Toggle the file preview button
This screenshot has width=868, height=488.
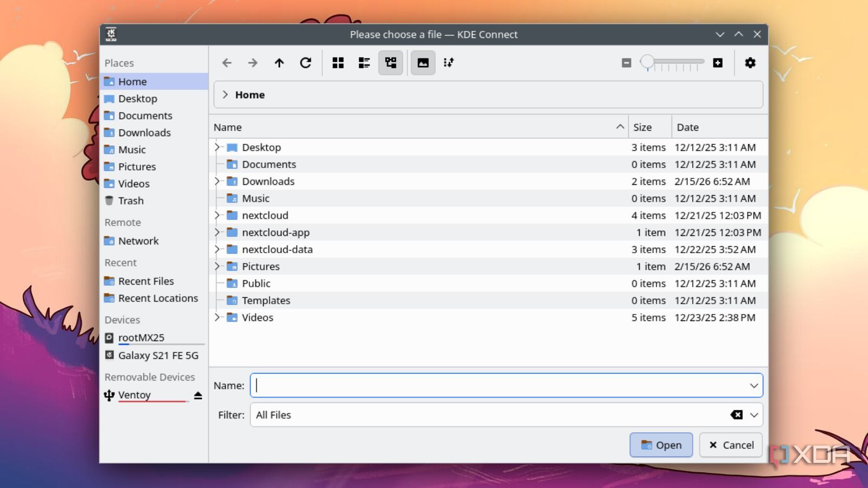423,63
